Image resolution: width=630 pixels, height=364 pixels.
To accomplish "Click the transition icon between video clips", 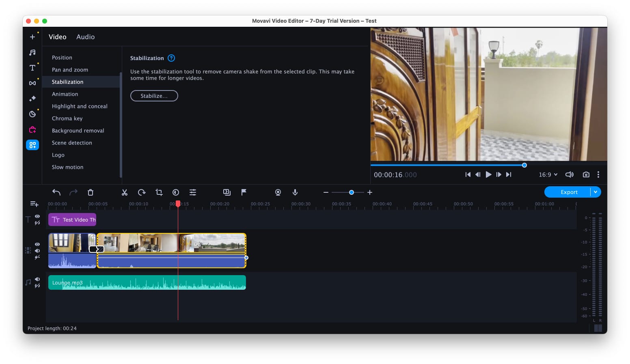I will 97,249.
